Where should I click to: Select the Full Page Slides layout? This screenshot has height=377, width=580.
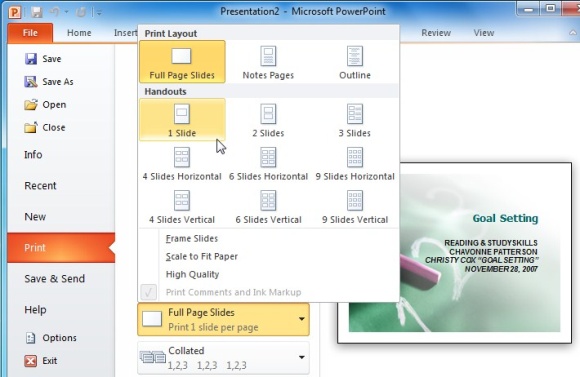tap(182, 61)
